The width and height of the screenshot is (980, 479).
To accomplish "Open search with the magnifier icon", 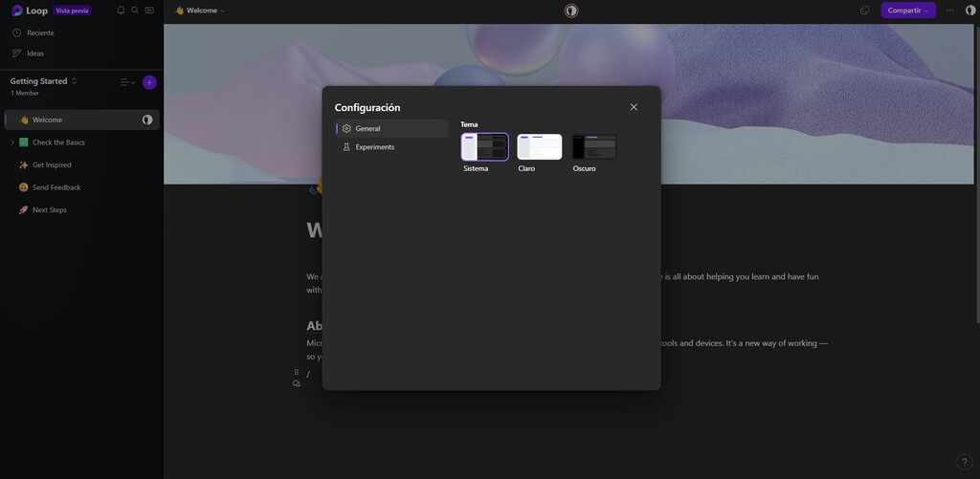I will pyautogui.click(x=135, y=10).
